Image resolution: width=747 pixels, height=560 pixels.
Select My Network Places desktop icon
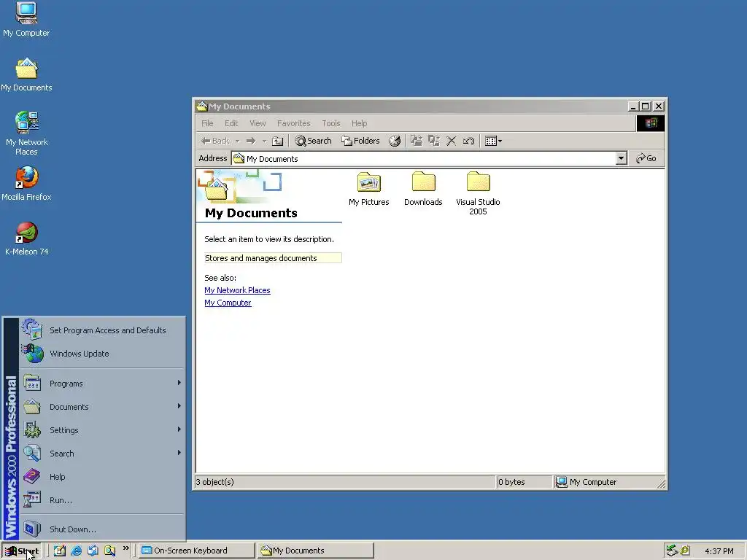26,133
